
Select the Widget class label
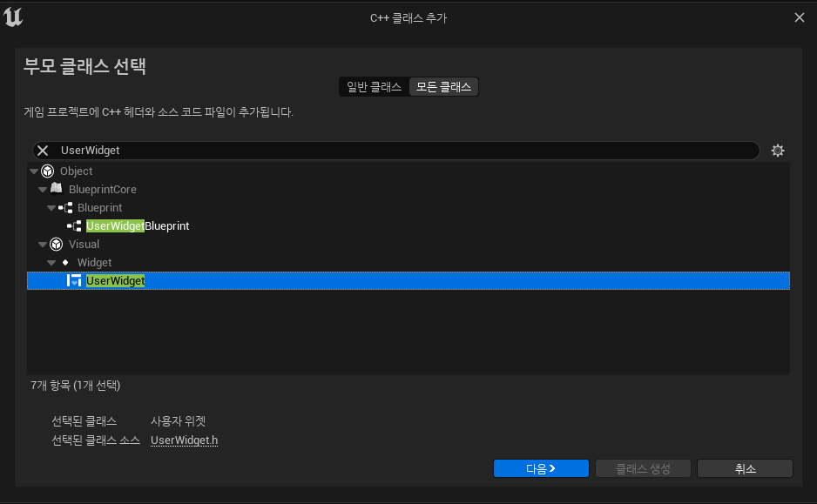tap(94, 262)
